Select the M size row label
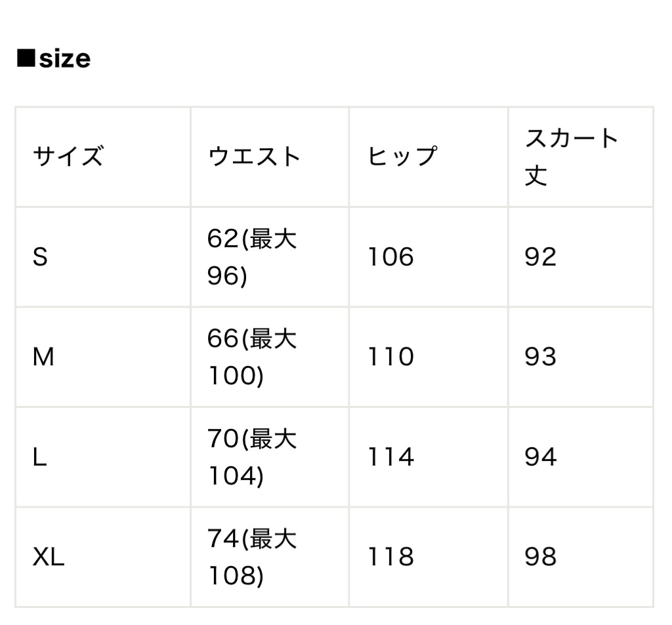 coord(43,357)
